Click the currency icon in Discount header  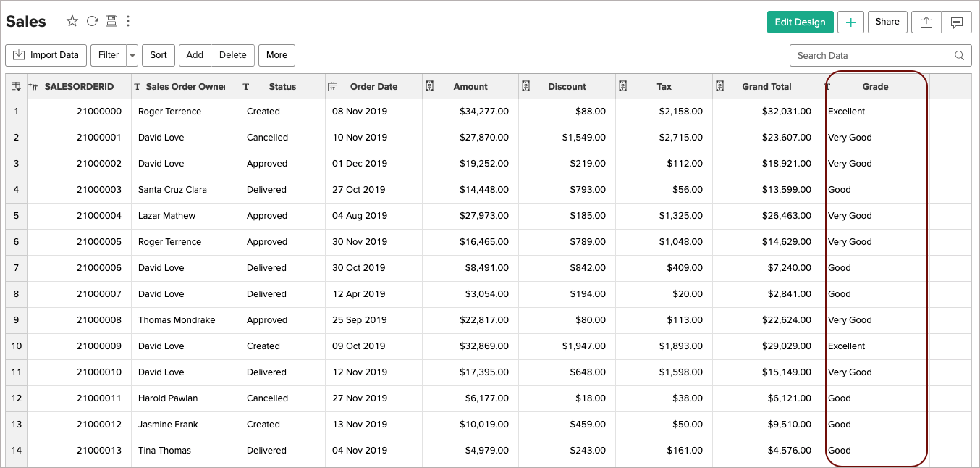click(526, 86)
